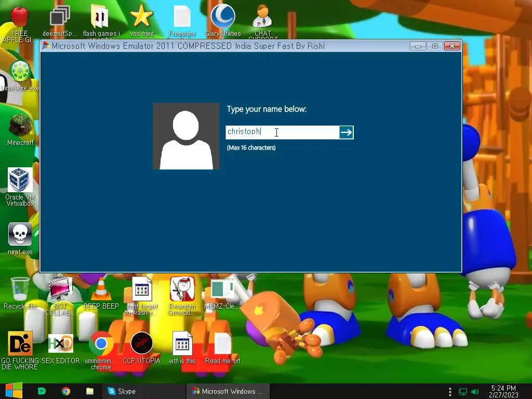Select the Minecraft desktop icon

pyautogui.click(x=20, y=125)
